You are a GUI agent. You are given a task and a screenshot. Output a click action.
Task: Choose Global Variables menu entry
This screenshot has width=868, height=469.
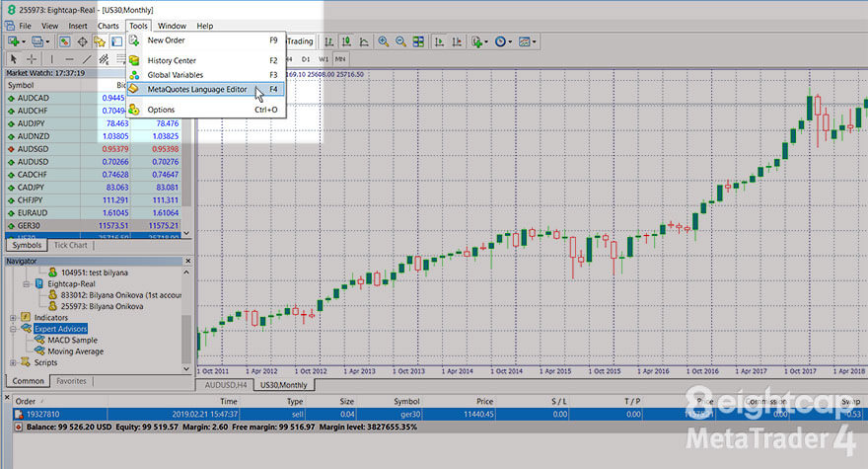[x=206, y=75]
